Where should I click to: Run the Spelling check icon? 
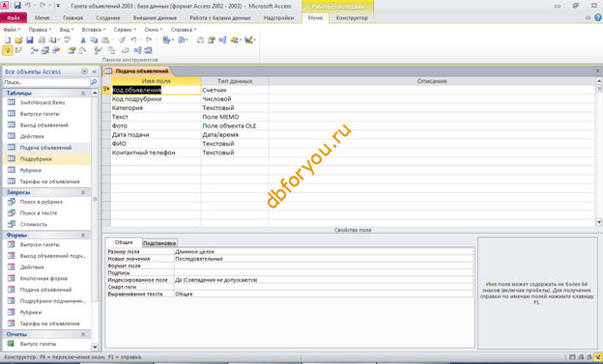pyautogui.click(x=68, y=40)
